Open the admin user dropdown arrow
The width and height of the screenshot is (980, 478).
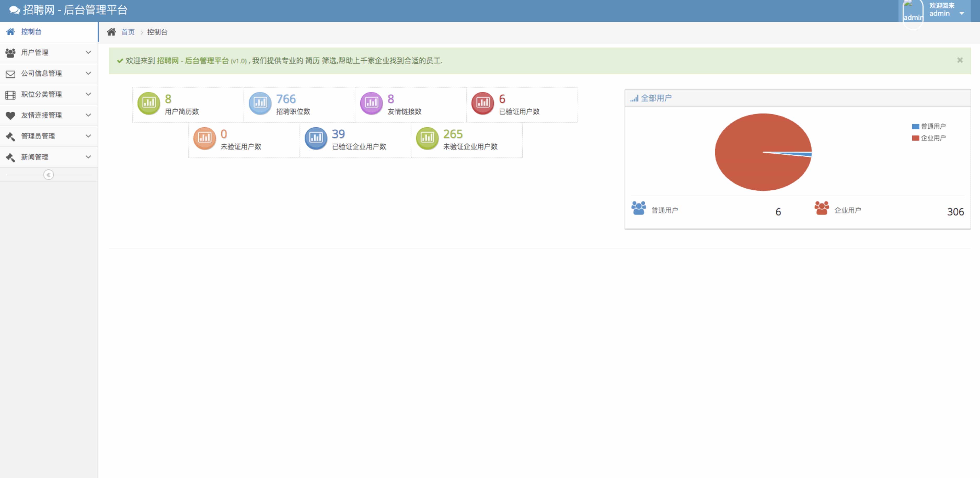962,14
